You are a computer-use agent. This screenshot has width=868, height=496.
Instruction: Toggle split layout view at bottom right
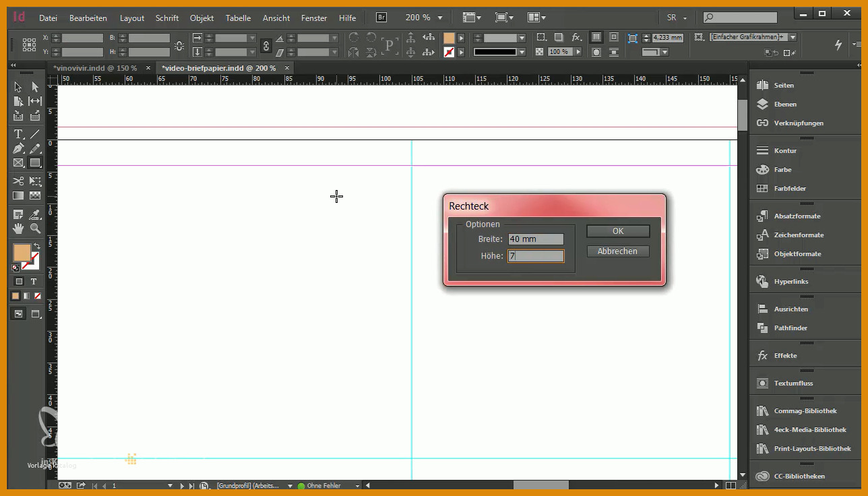(731, 486)
